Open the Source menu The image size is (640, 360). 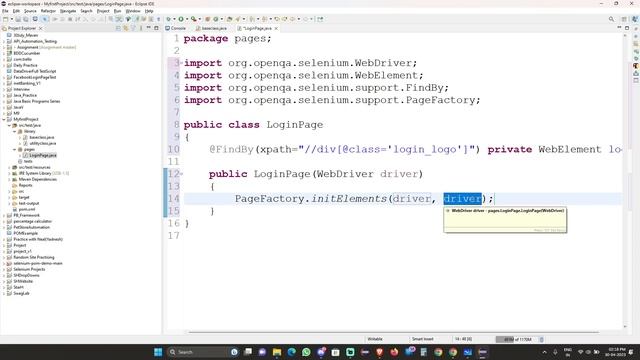click(x=30, y=11)
